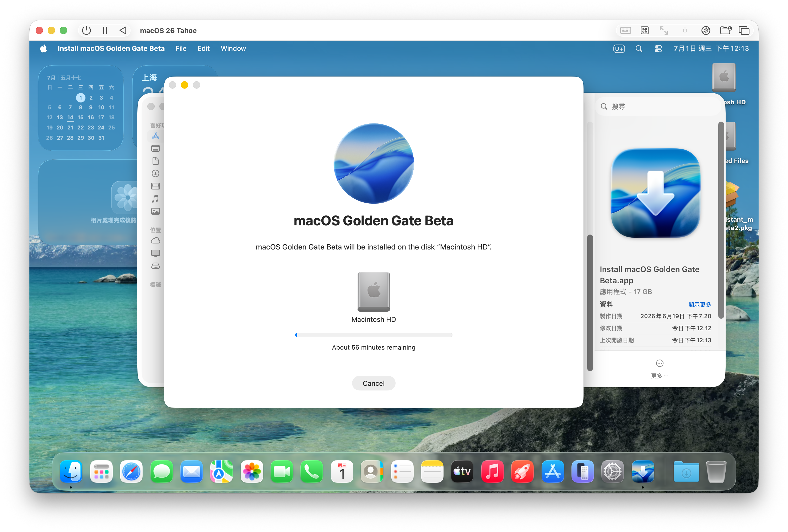The width and height of the screenshot is (788, 532).
Task: Click the back triangle icon in VM toolbar
Action: pyautogui.click(x=123, y=30)
